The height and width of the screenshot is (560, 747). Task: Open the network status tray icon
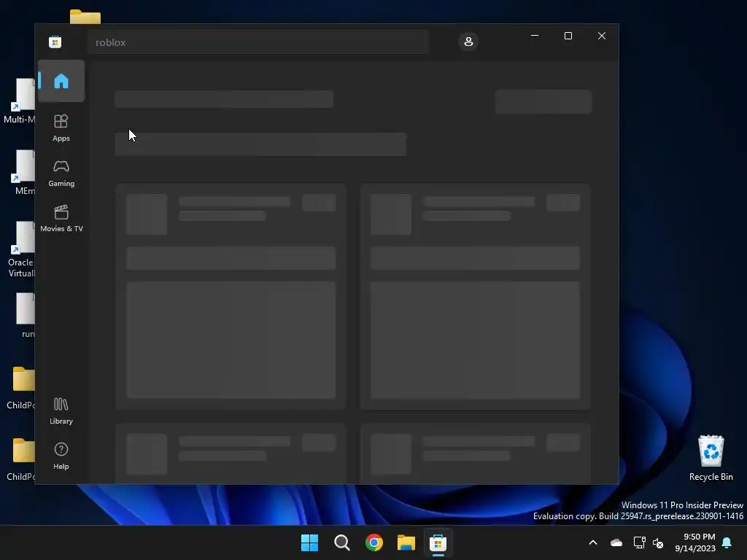coord(639,542)
